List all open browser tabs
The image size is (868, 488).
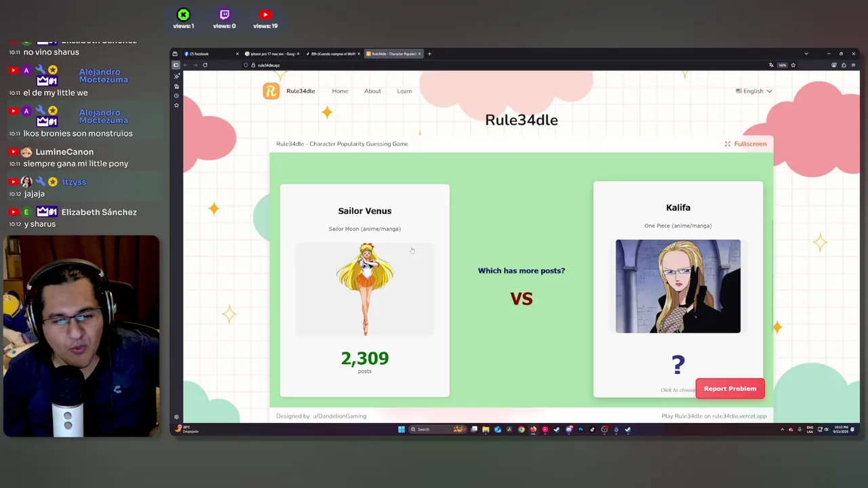[806, 54]
